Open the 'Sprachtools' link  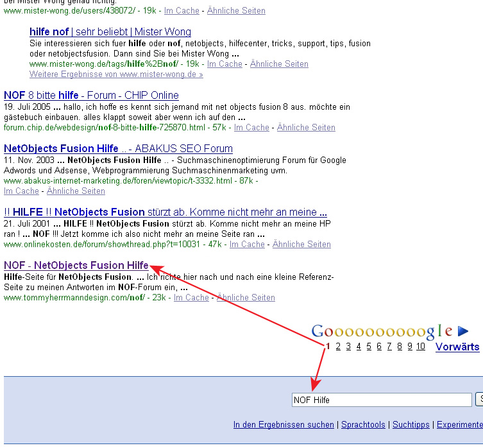pos(363,425)
